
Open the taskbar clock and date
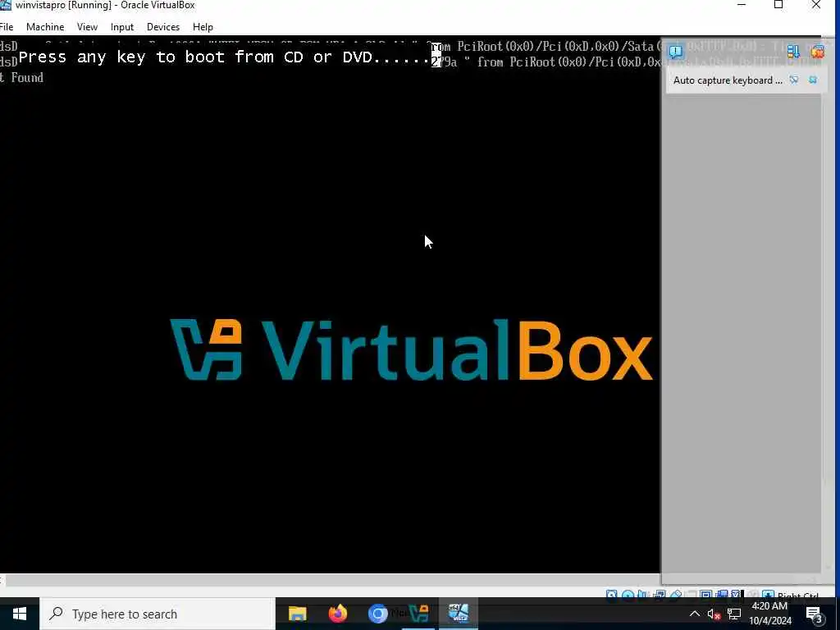(x=769, y=614)
